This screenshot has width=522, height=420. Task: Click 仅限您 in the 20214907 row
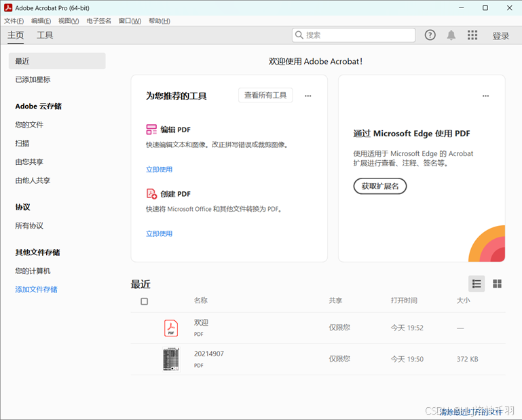(x=339, y=359)
